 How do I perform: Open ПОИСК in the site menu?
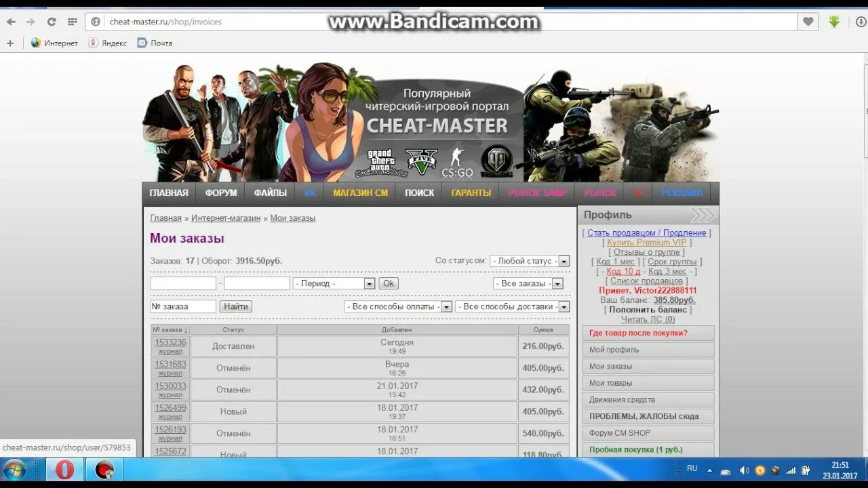[420, 193]
